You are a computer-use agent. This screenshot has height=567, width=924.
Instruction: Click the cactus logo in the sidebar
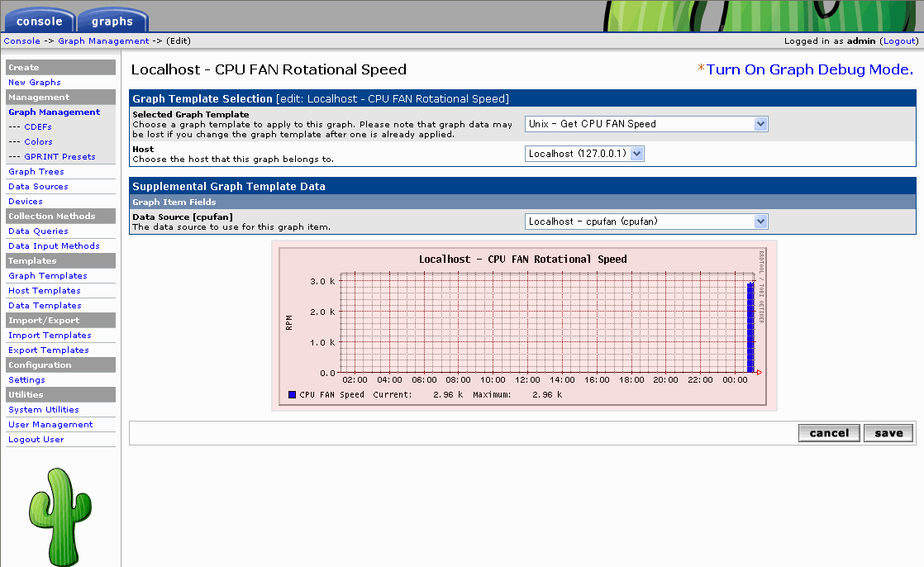[60, 515]
